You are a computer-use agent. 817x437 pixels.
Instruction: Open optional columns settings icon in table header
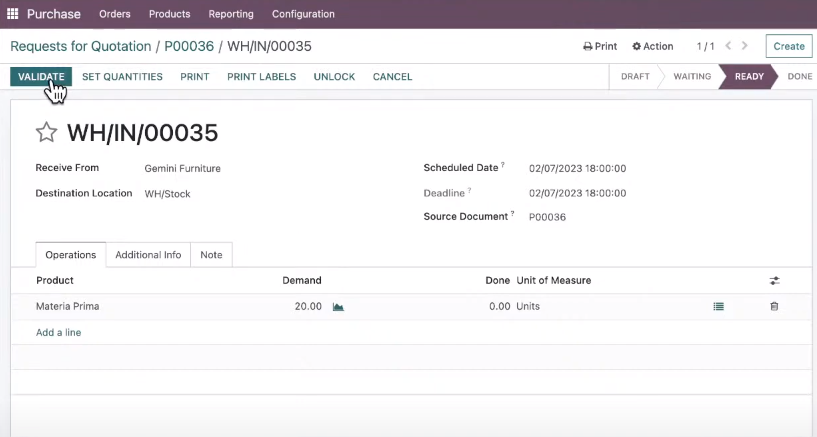tap(775, 281)
